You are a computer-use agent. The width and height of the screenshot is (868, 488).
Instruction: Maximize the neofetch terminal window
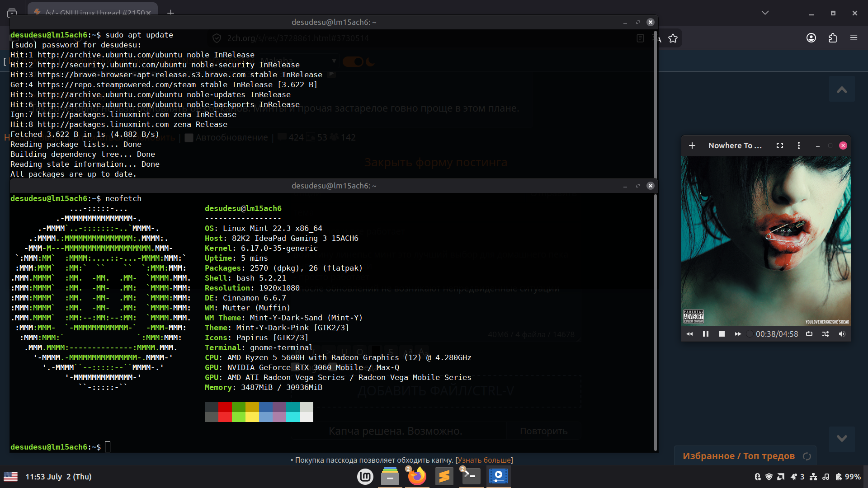click(x=638, y=186)
